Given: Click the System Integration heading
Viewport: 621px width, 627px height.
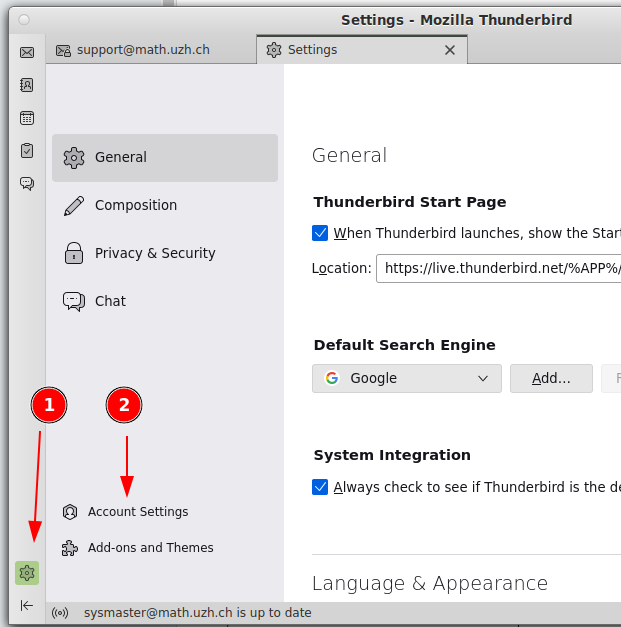Looking at the screenshot, I should click(x=392, y=455).
